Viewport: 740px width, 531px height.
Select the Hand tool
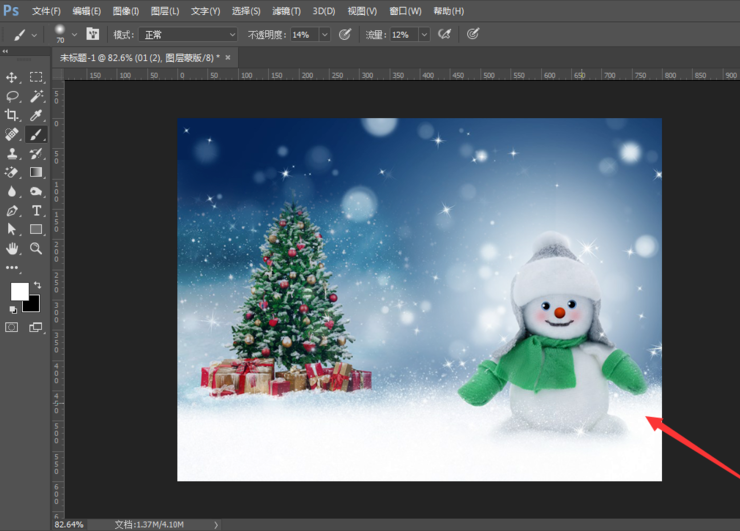(12, 248)
